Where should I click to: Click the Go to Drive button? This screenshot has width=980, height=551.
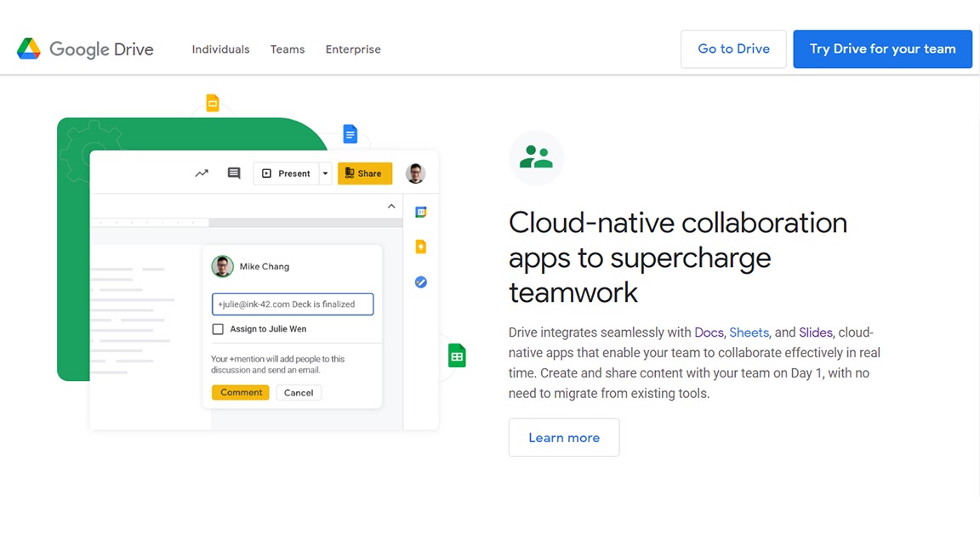733,48
